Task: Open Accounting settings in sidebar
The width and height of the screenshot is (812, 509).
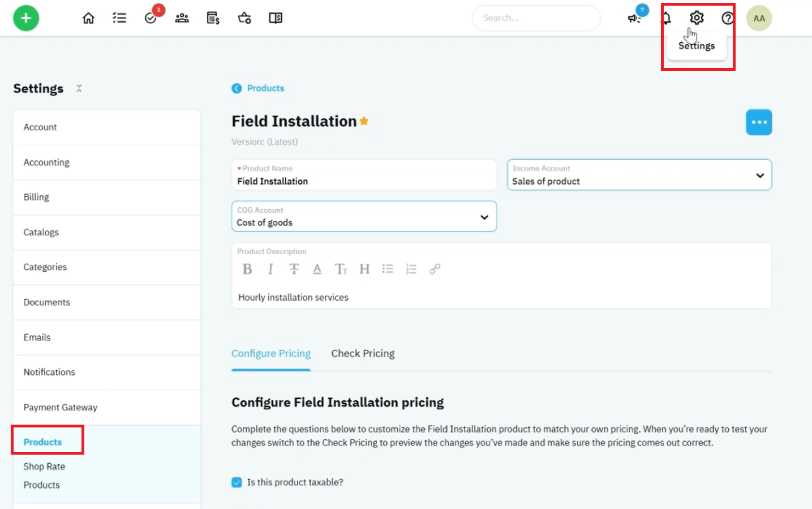Action: coord(106,162)
